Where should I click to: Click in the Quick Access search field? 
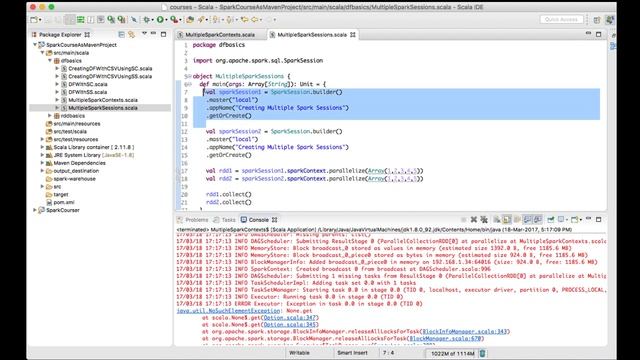pos(562,19)
